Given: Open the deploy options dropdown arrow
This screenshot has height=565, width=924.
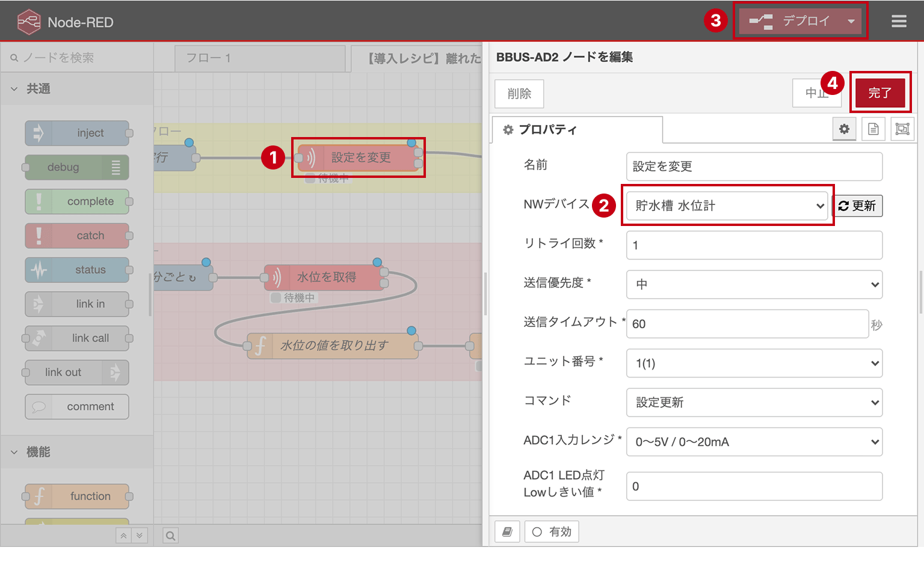Looking at the screenshot, I should click(x=851, y=21).
